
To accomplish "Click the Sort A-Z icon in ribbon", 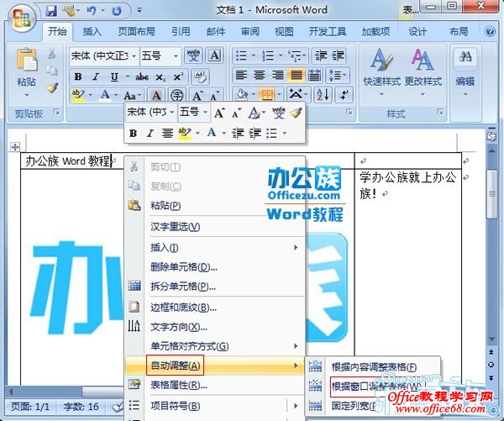I will [323, 95].
